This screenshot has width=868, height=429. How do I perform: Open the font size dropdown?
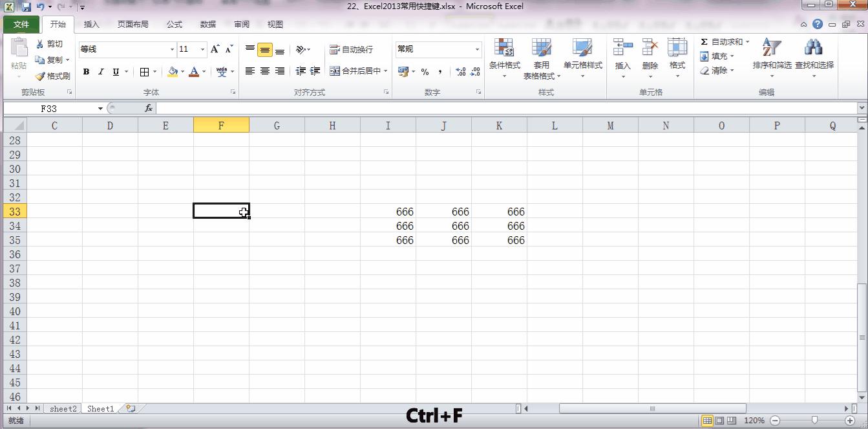tap(202, 50)
